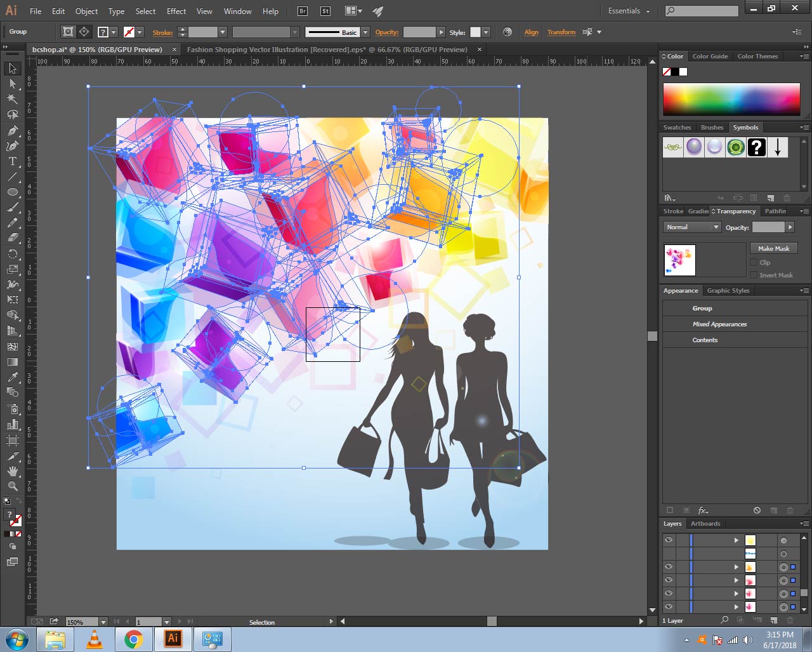Expand the yellow thumbnail layer group
The image size is (812, 652).
(737, 540)
